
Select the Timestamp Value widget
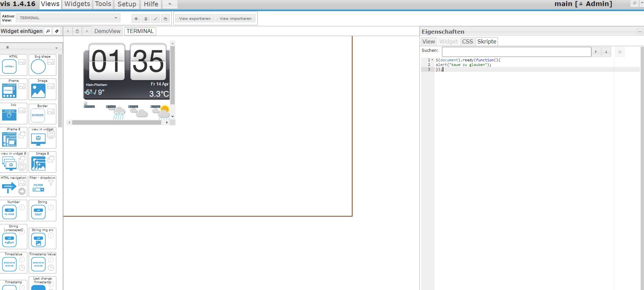(43, 263)
